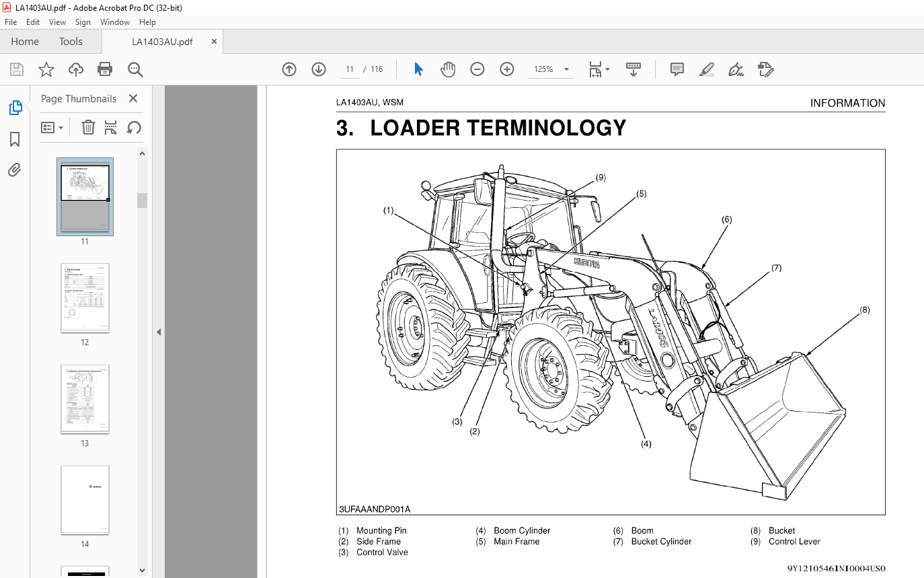This screenshot has width=924, height=578.
Task: Activate the Hand pan tool
Action: coord(448,69)
